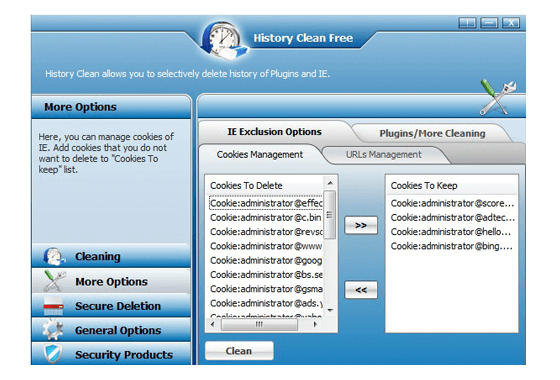The width and height of the screenshot is (560, 380).
Task: Click the More Options tools icon in sidebar
Action: (x=54, y=281)
